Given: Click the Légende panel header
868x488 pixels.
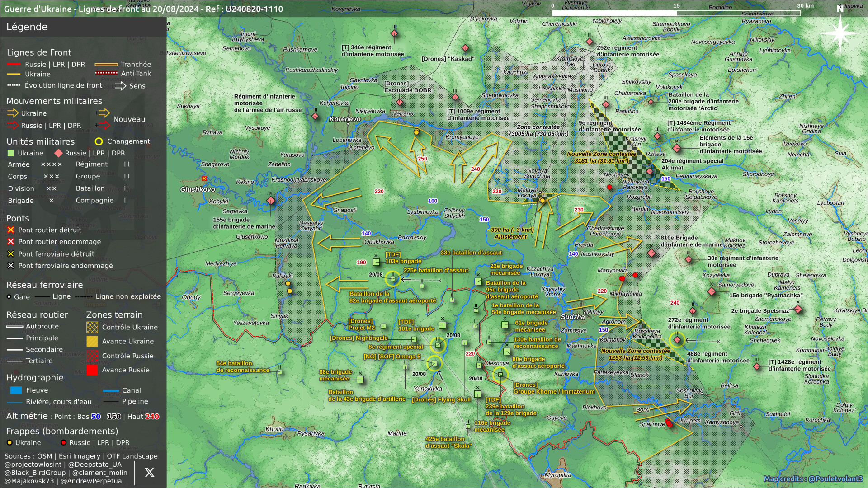Looking at the screenshot, I should pyautogui.click(x=27, y=27).
